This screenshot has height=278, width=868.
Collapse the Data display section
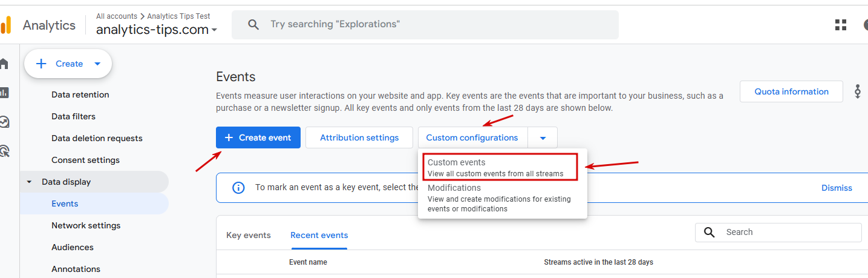point(29,182)
